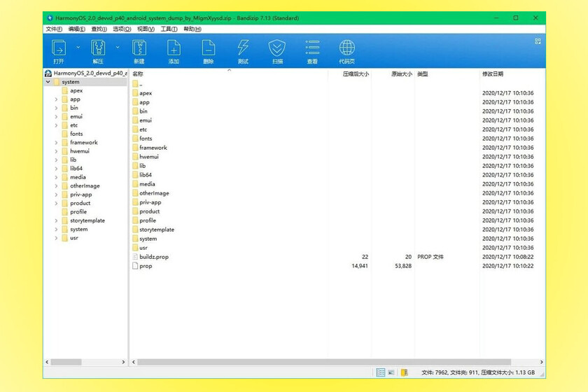Open the dropdown arrow next to Extract
This screenshot has width=588, height=392.
click(x=118, y=48)
